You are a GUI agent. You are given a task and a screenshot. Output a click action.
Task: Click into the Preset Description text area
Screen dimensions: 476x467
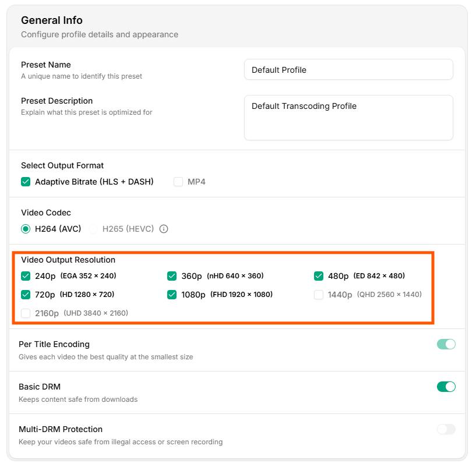348,118
